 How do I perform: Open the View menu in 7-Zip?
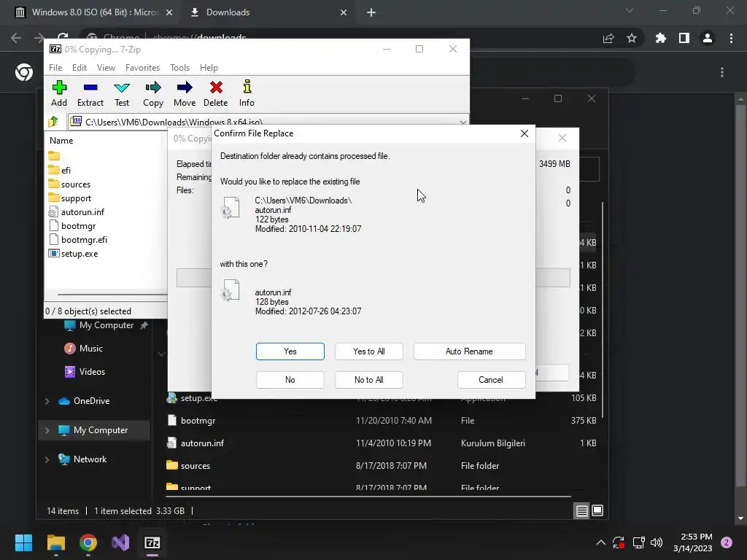pyautogui.click(x=106, y=68)
